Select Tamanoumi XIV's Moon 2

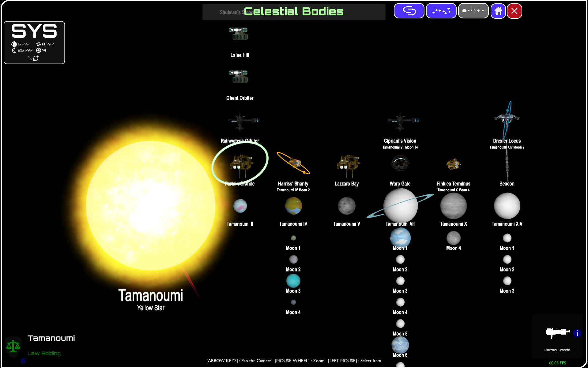pos(507,259)
